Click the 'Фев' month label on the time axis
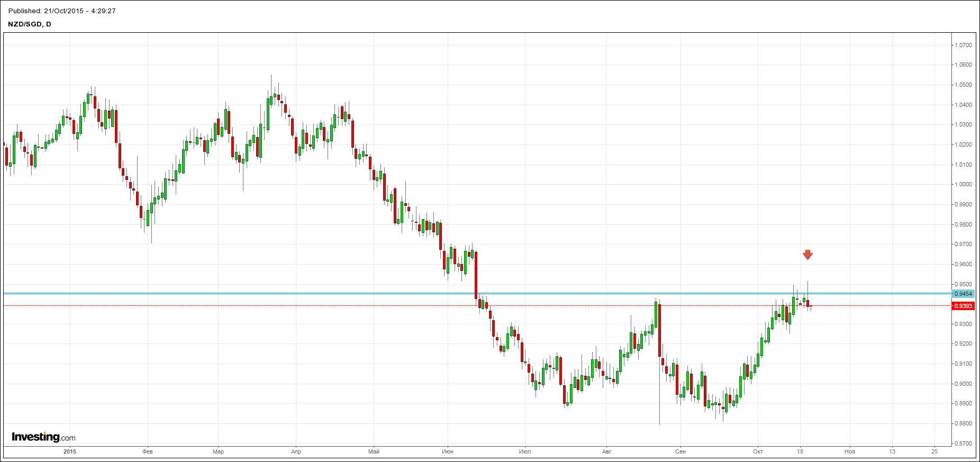 coord(148,451)
